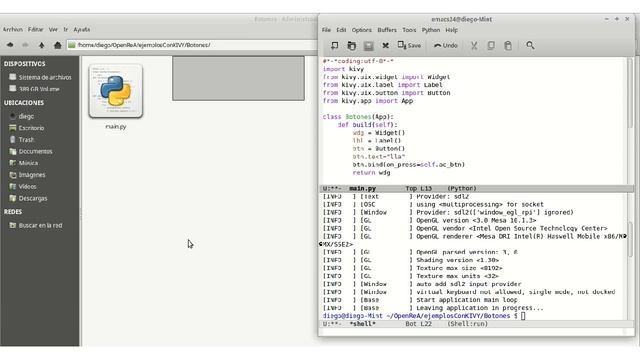Click the REDES sidebar header

point(13,212)
